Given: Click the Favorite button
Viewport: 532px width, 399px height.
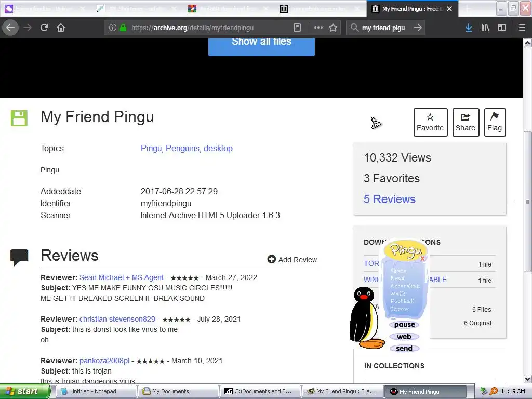Looking at the screenshot, I should click(x=430, y=122).
